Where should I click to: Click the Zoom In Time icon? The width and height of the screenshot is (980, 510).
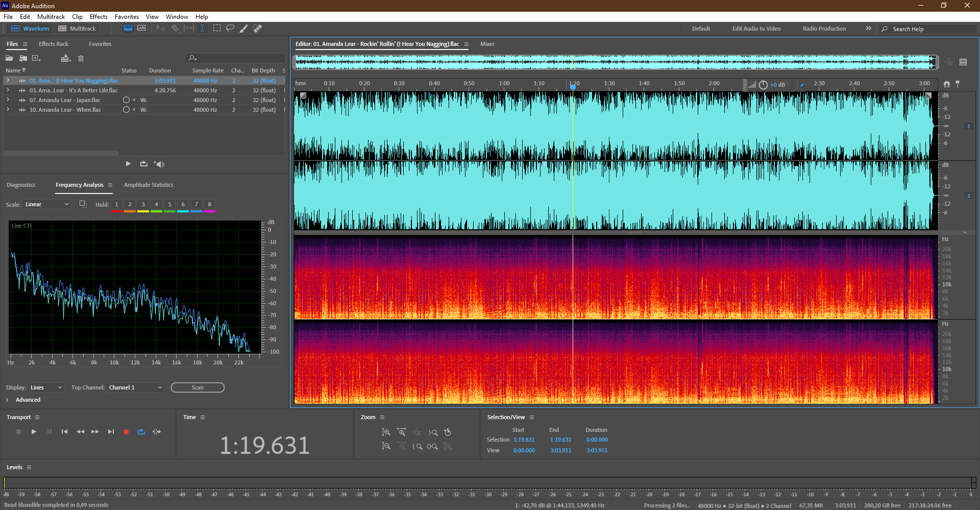(x=402, y=432)
